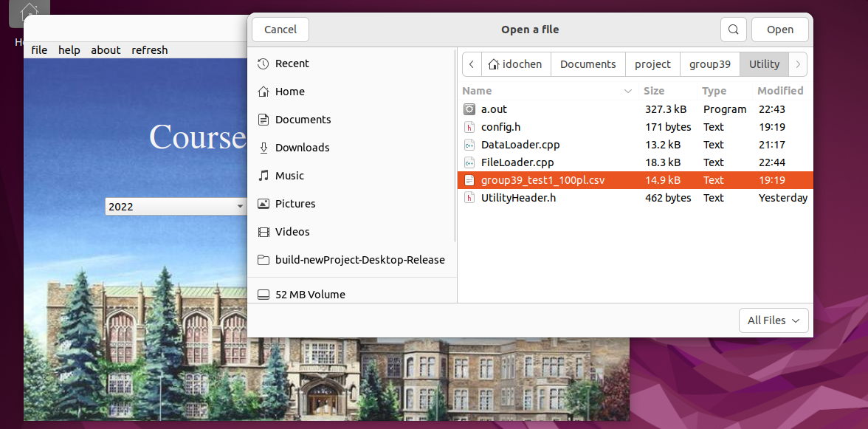This screenshot has width=868, height=429.
Task: Click refresh in the Course window menu bar
Action: tap(149, 50)
